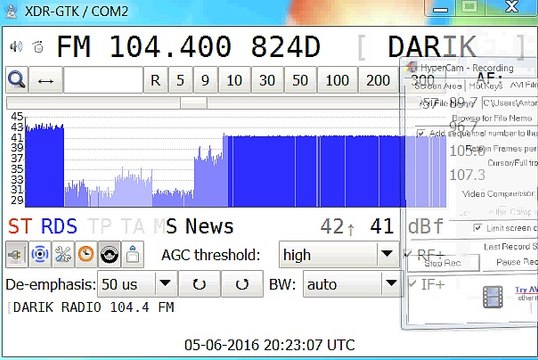This screenshot has width=538, height=360.
Task: Click the second rotate arrow button
Action: pyautogui.click(x=242, y=284)
